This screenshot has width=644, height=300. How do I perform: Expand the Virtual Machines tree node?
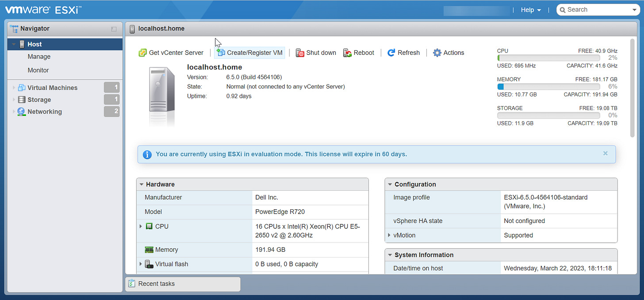(14, 88)
